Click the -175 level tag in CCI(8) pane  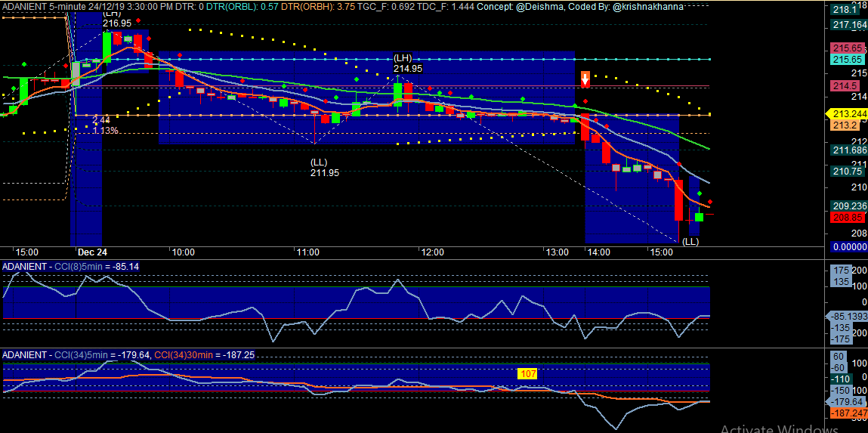pos(841,339)
